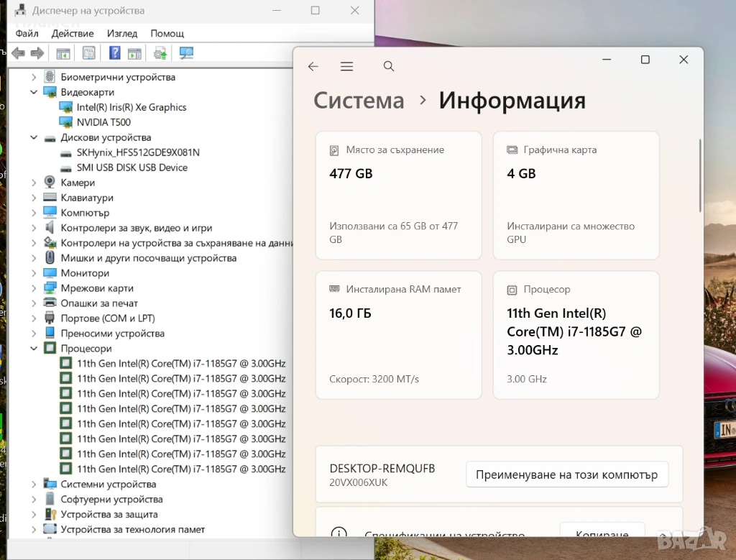Click the Система breadcrumb link

[x=359, y=101]
